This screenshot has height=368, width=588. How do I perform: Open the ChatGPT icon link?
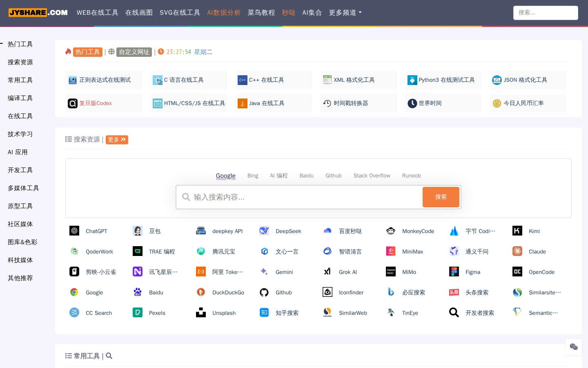pos(74,231)
